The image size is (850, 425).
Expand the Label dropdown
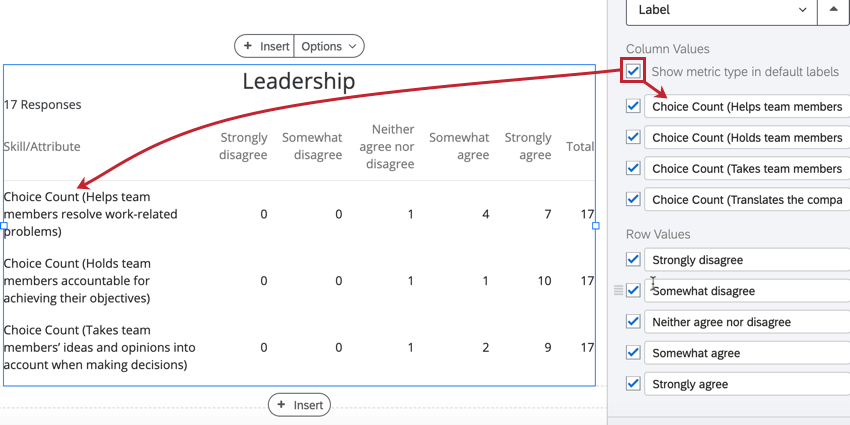click(720, 10)
